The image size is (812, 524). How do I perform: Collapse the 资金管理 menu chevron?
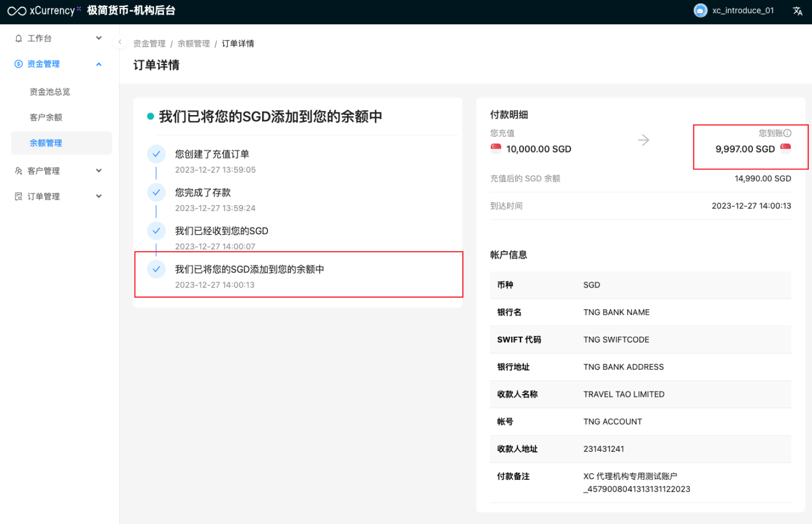99,64
